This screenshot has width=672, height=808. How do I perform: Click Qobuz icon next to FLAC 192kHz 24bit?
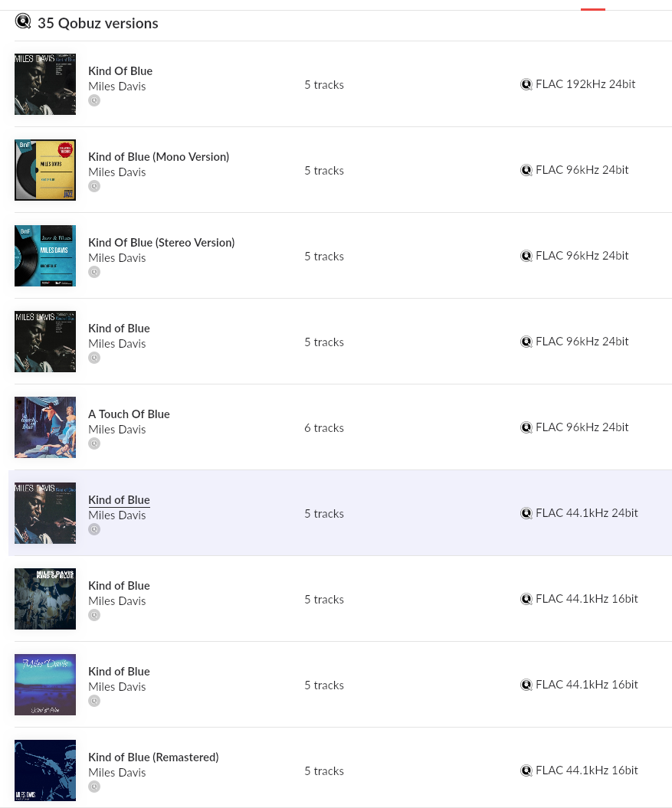point(526,84)
